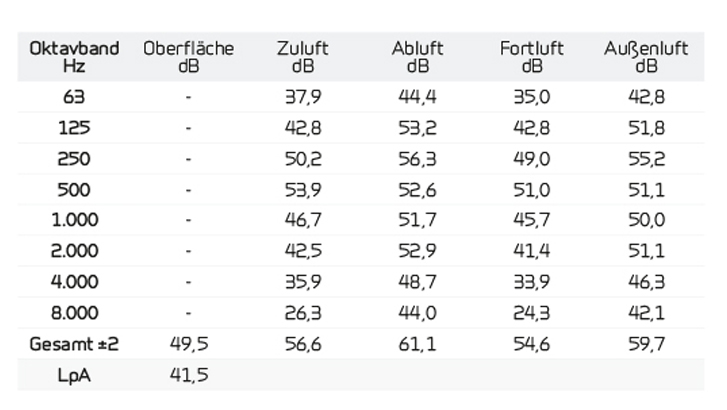
Task: Click the Gesamt ±2 row label
Action: pyautogui.click(x=74, y=344)
